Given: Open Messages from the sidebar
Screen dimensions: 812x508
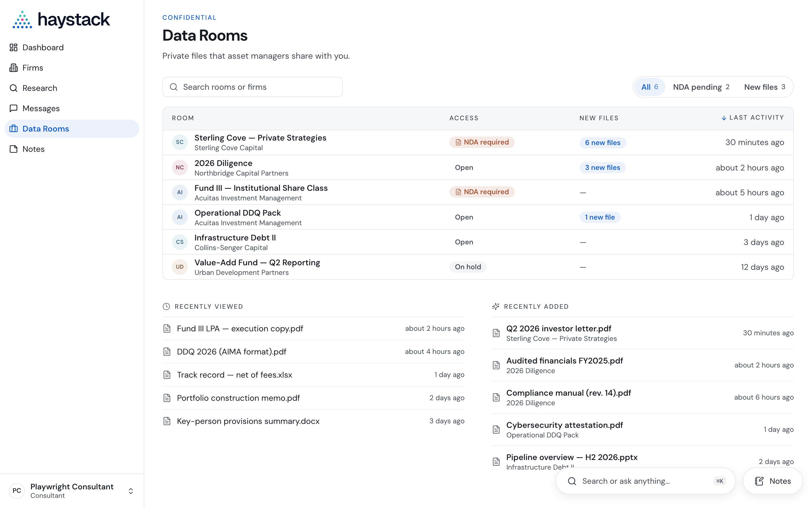Looking at the screenshot, I should 72,109.
